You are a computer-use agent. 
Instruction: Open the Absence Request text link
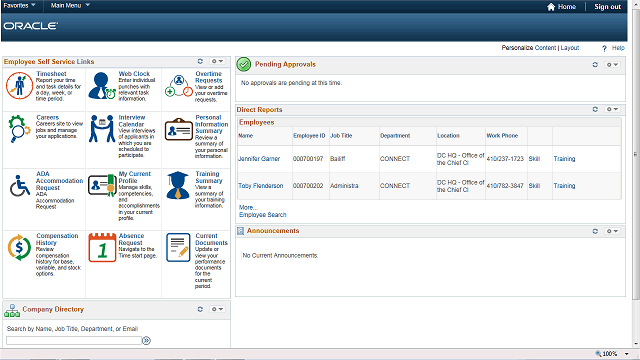pos(131,239)
